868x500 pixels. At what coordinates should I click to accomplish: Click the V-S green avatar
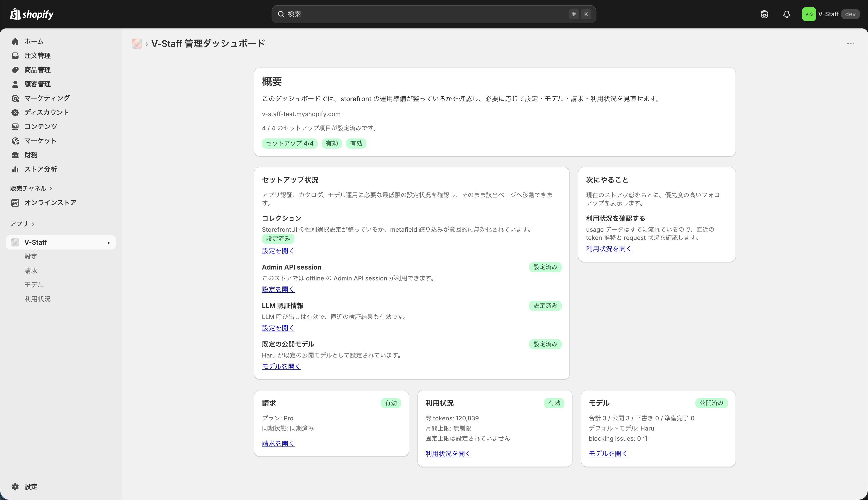pyautogui.click(x=809, y=14)
